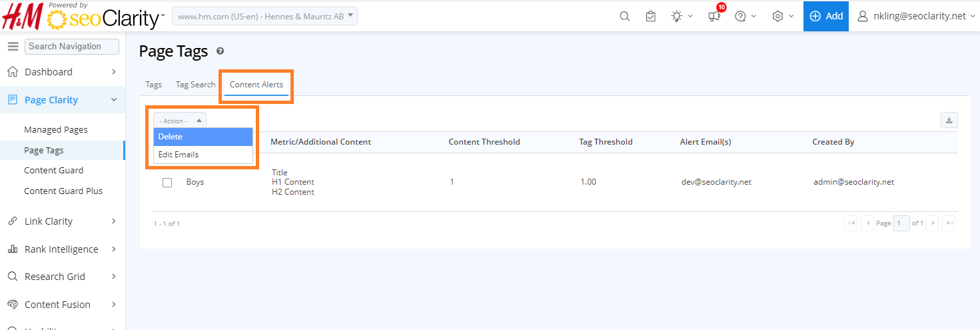Open Content Guard Plus in sidebar

(63, 191)
